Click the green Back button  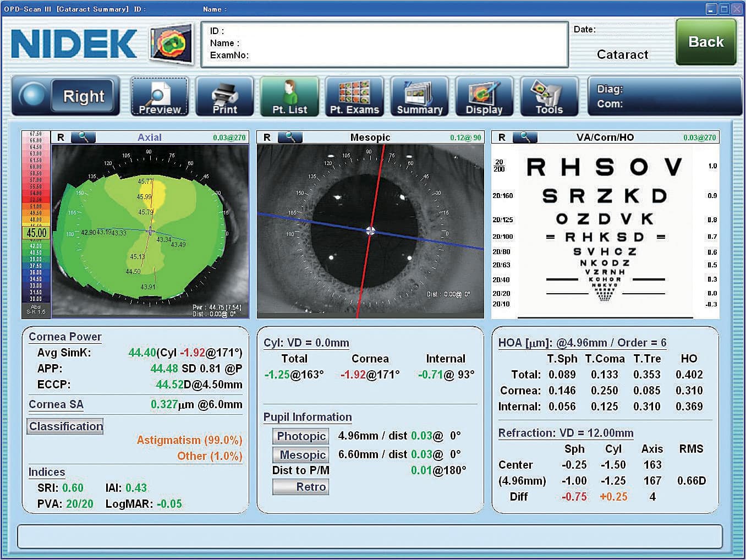[x=706, y=42]
